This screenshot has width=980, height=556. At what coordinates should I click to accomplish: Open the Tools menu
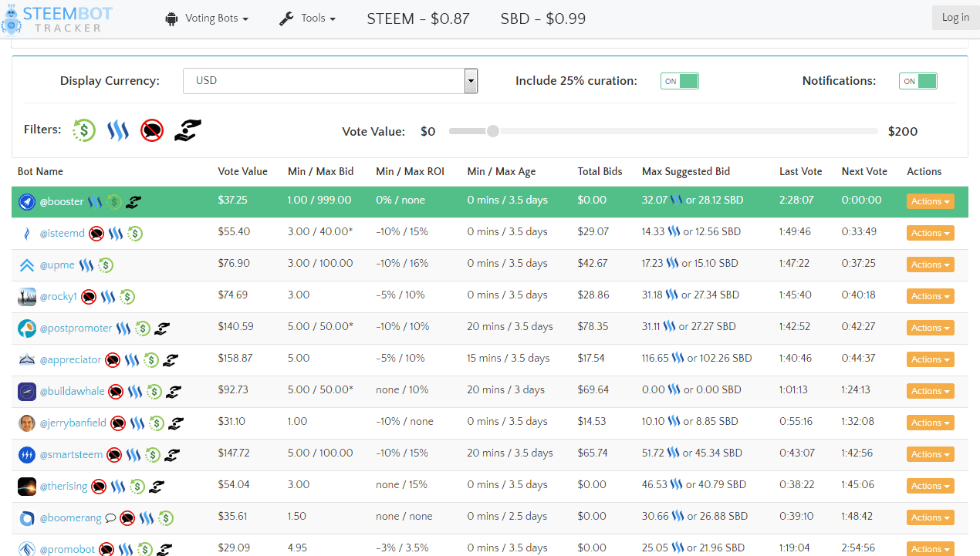point(307,19)
